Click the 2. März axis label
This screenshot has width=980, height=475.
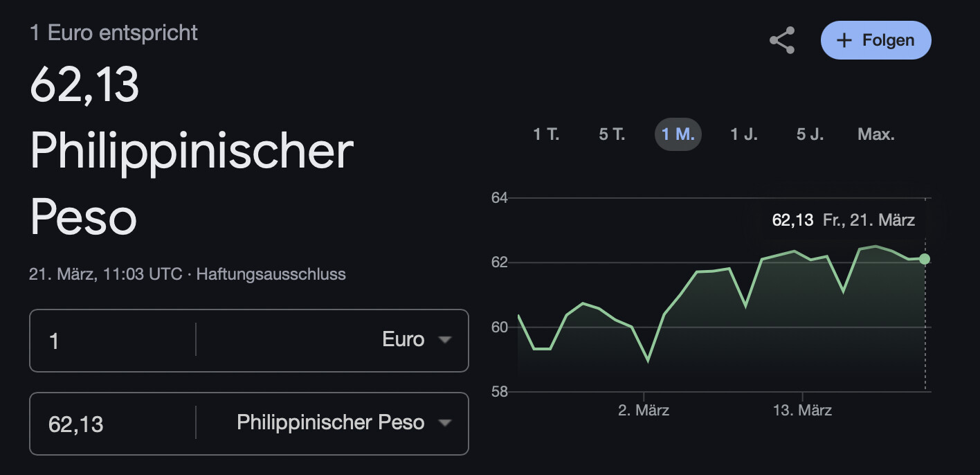(644, 411)
